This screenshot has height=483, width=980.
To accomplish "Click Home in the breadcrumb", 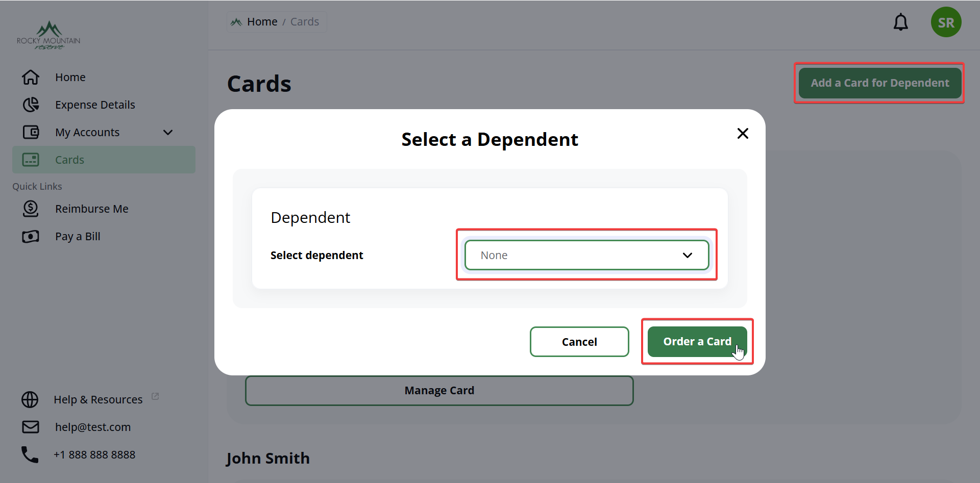I will tap(262, 21).
